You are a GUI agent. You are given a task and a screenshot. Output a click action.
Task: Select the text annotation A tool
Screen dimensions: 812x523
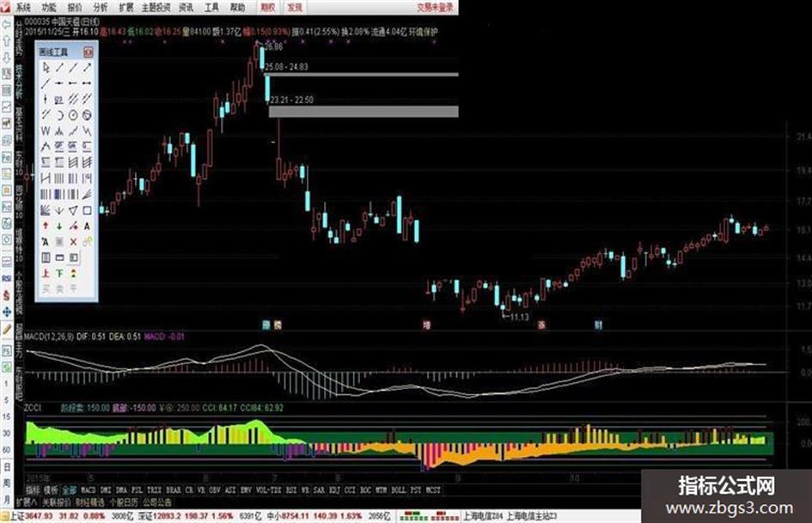(87, 225)
